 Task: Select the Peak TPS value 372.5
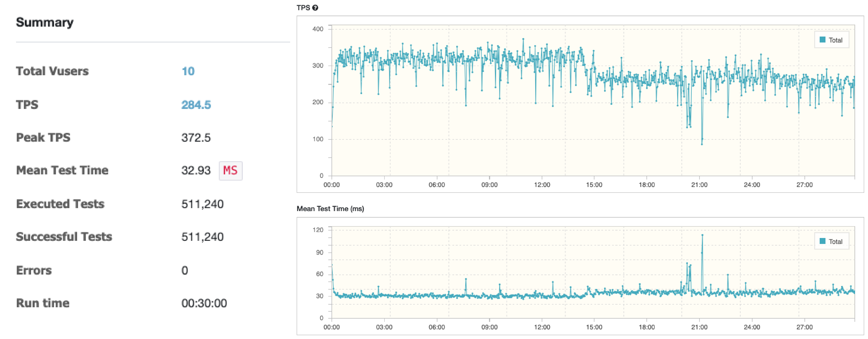click(x=196, y=138)
